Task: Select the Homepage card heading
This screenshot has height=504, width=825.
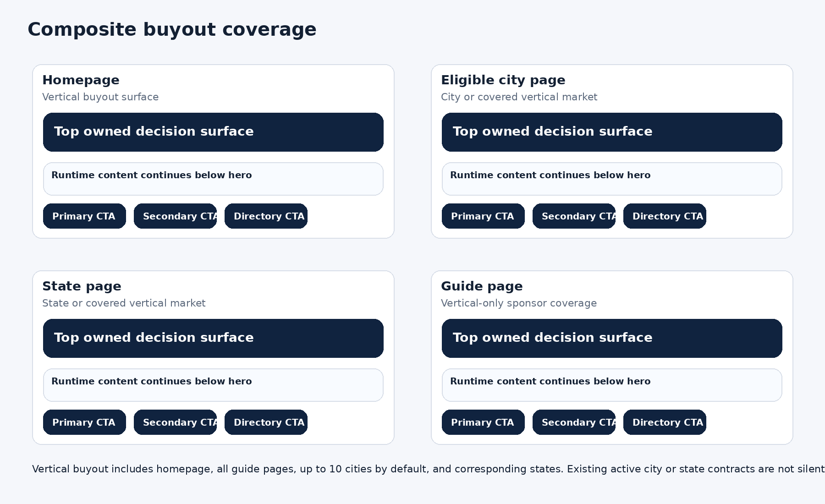Action: click(81, 80)
